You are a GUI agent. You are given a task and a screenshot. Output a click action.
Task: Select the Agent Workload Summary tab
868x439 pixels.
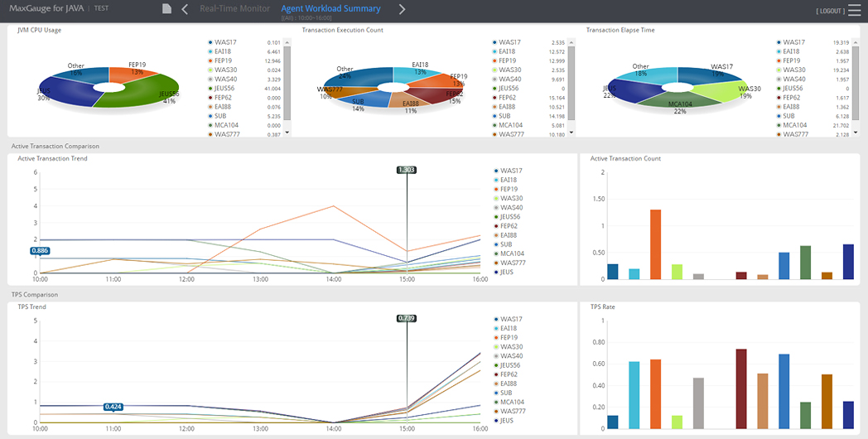click(330, 9)
